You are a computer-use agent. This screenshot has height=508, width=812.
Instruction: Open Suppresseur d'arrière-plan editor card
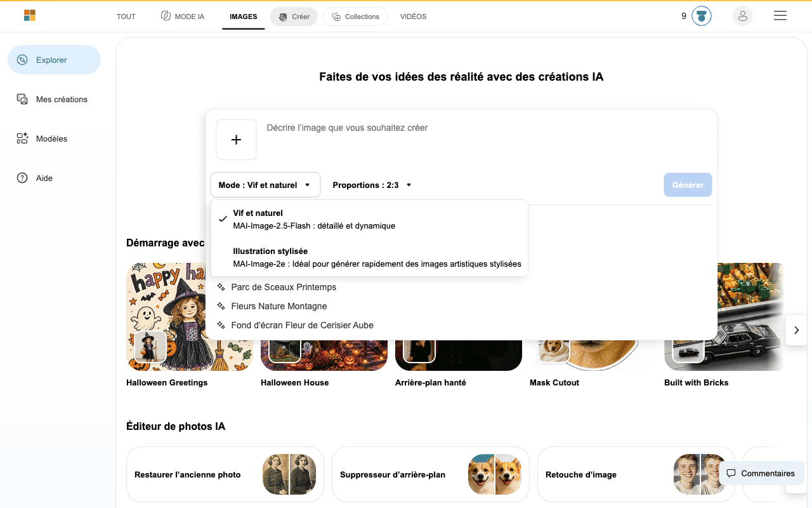(431, 474)
